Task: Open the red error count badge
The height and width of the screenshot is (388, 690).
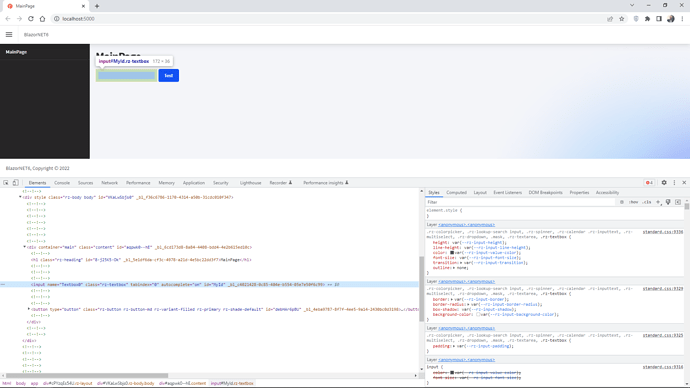Action: click(x=649, y=183)
